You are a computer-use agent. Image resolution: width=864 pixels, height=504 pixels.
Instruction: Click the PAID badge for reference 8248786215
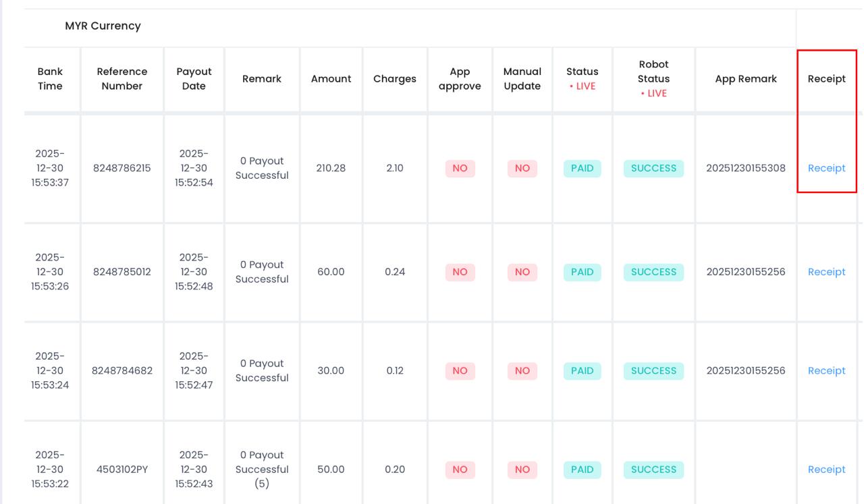coord(582,168)
